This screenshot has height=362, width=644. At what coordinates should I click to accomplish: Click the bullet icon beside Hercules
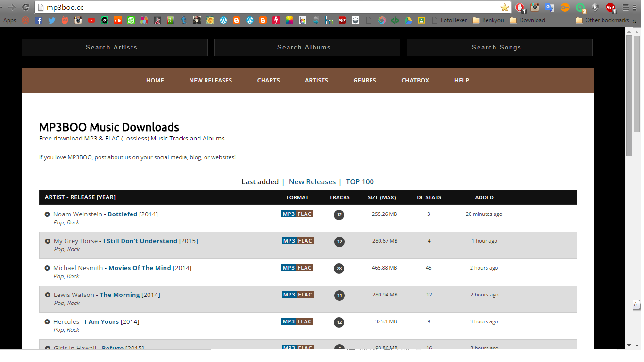click(x=47, y=322)
